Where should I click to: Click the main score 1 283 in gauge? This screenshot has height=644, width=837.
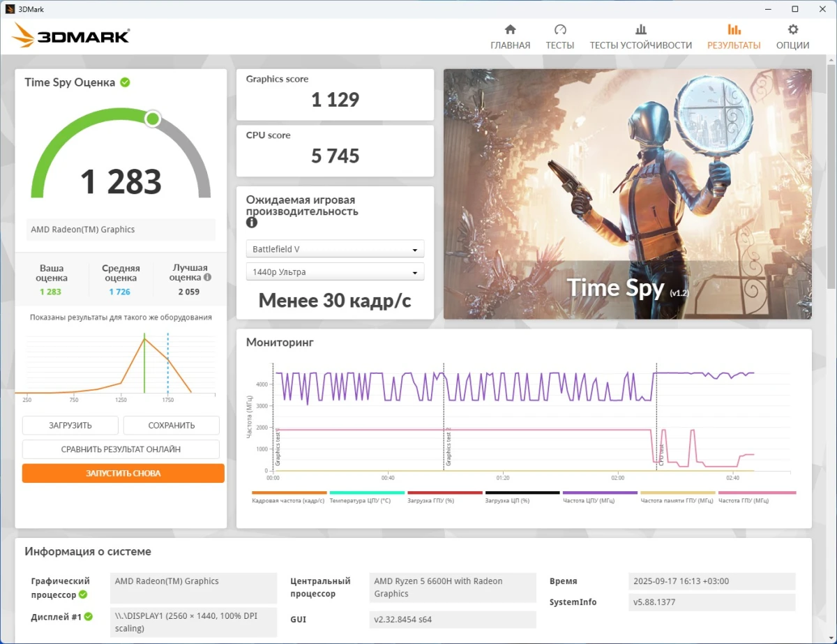click(121, 182)
